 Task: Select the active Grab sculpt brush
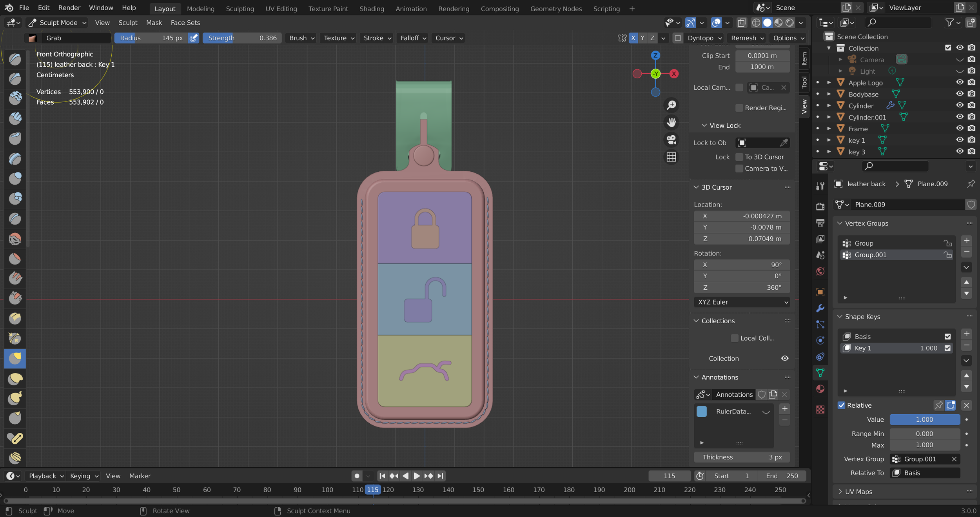[x=15, y=358]
